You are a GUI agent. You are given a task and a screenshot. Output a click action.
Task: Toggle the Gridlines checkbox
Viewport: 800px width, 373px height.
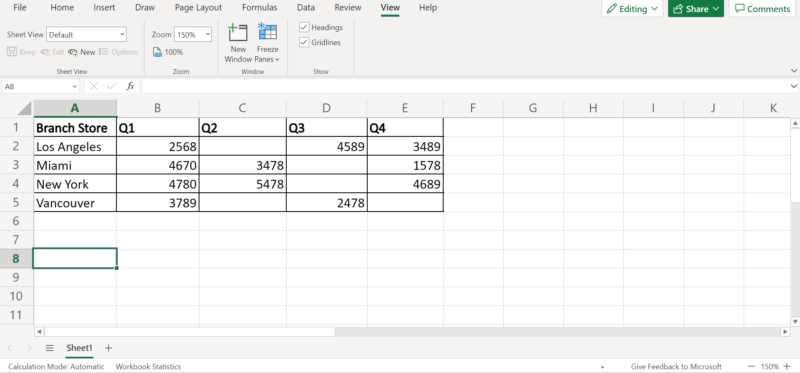pos(304,42)
